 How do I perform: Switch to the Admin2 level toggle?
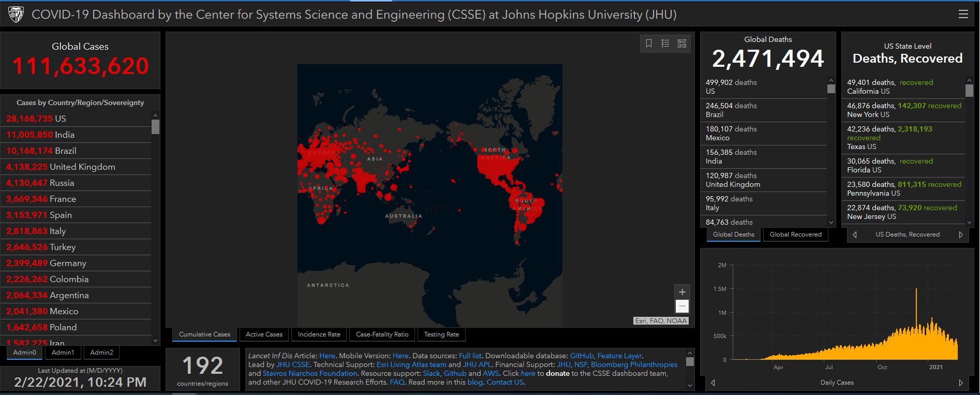(101, 353)
